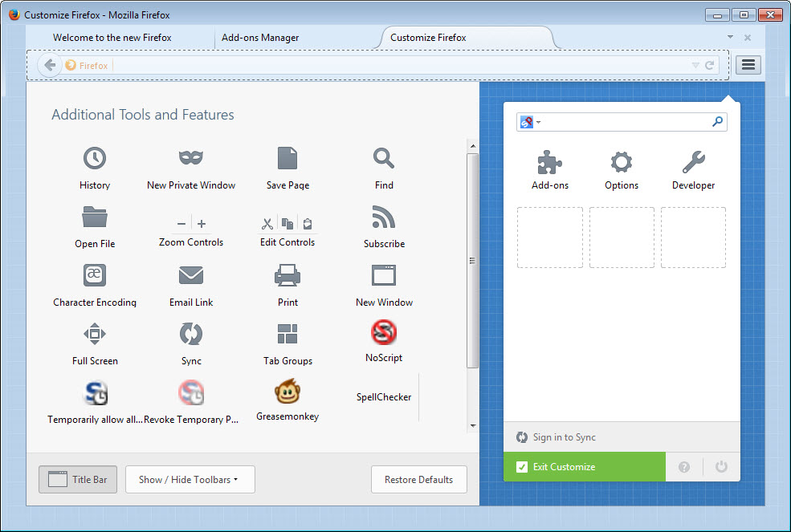Image resolution: width=791 pixels, height=532 pixels.
Task: Click the NoScript icon
Action: (383, 331)
